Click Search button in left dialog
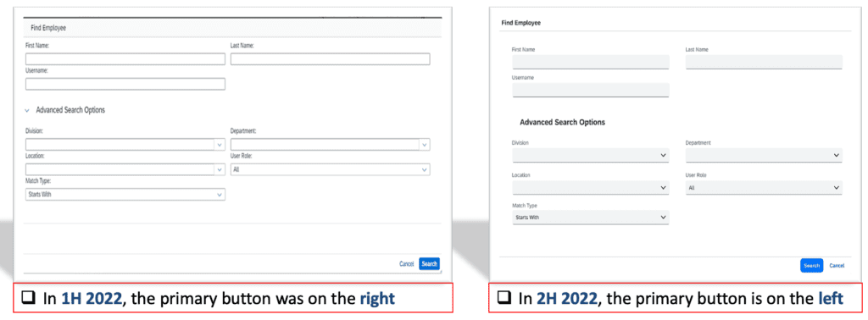The height and width of the screenshot is (320, 868). (x=430, y=264)
